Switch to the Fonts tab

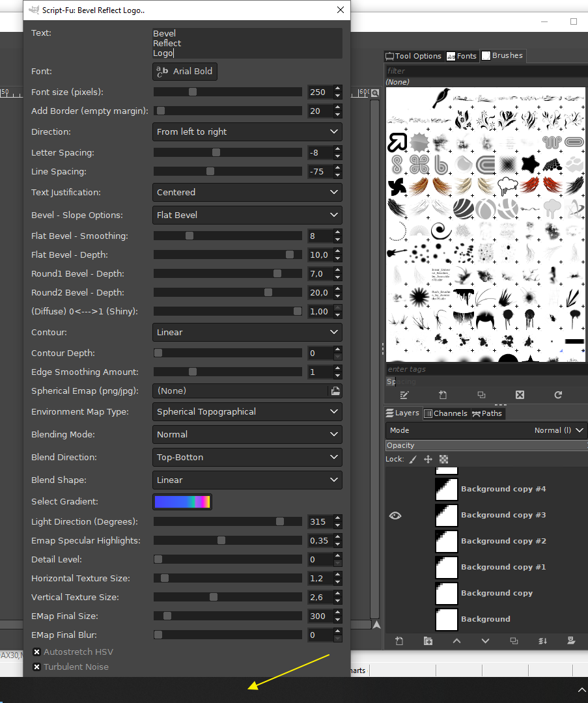(462, 56)
